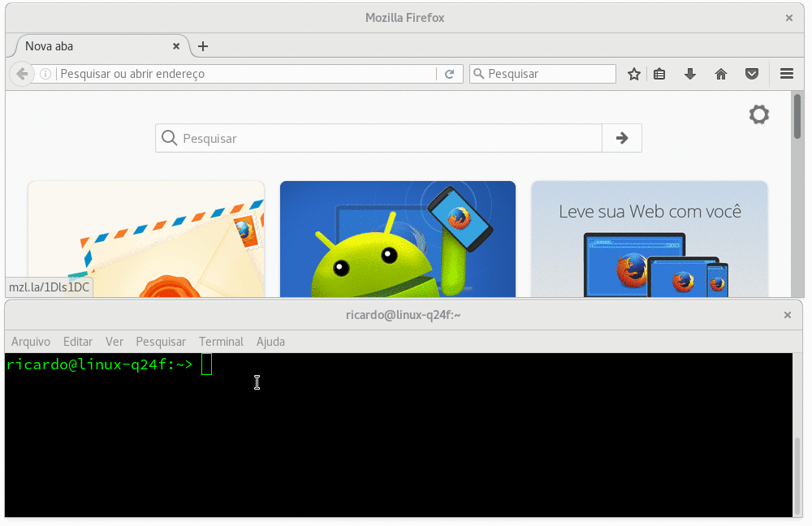Go to Firefox home page icon
Screen dimensions: 812x526
(721, 74)
